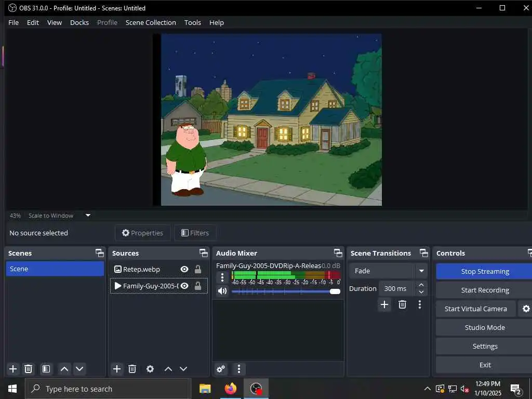
Task: Lock the Family-Guy-2005 source
Action: pyautogui.click(x=198, y=286)
